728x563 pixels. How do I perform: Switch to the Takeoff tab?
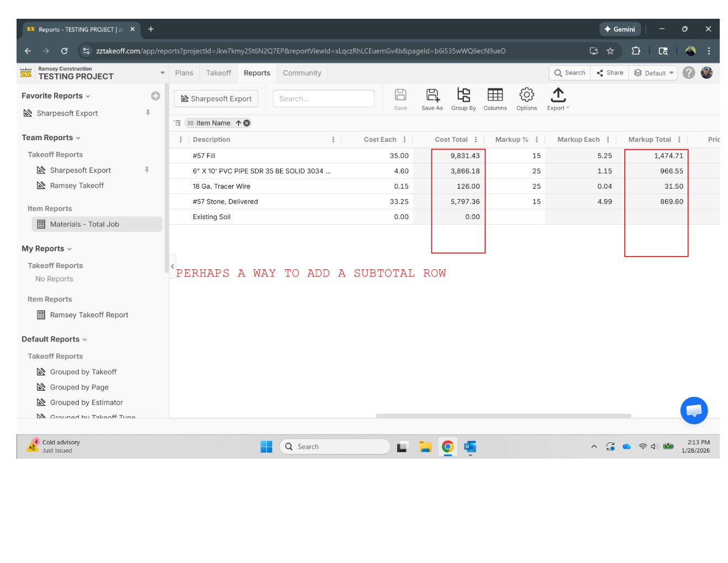tap(218, 73)
